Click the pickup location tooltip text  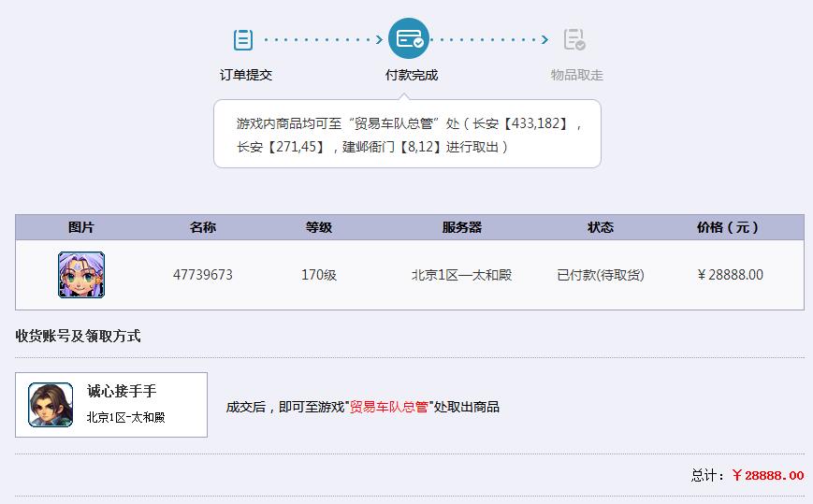coord(409,136)
